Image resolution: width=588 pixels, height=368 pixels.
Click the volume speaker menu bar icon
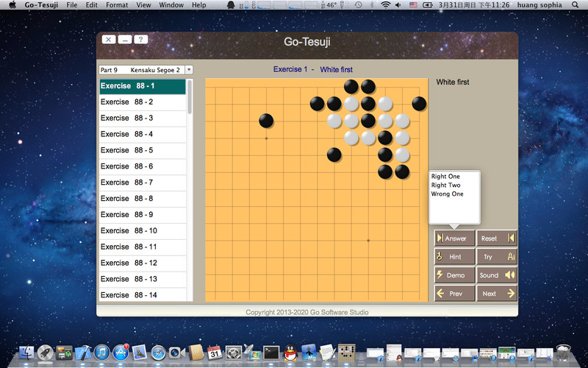click(398, 5)
